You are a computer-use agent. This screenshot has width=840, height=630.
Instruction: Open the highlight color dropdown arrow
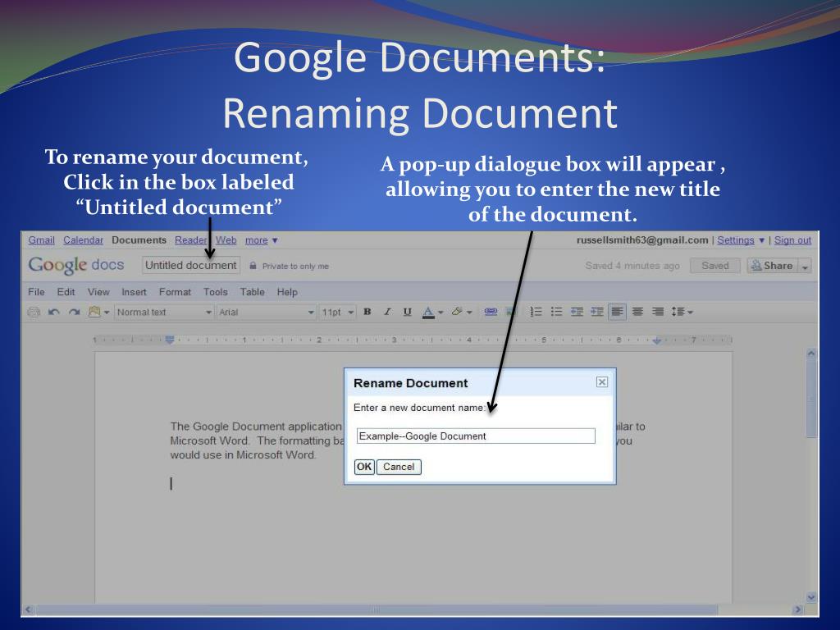[x=469, y=313]
